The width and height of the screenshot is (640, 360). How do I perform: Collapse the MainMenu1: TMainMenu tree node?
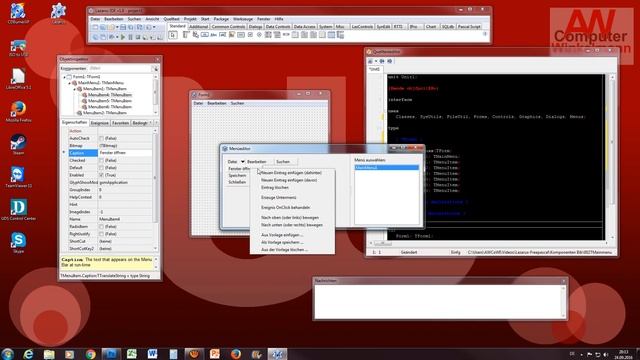click(x=69, y=83)
